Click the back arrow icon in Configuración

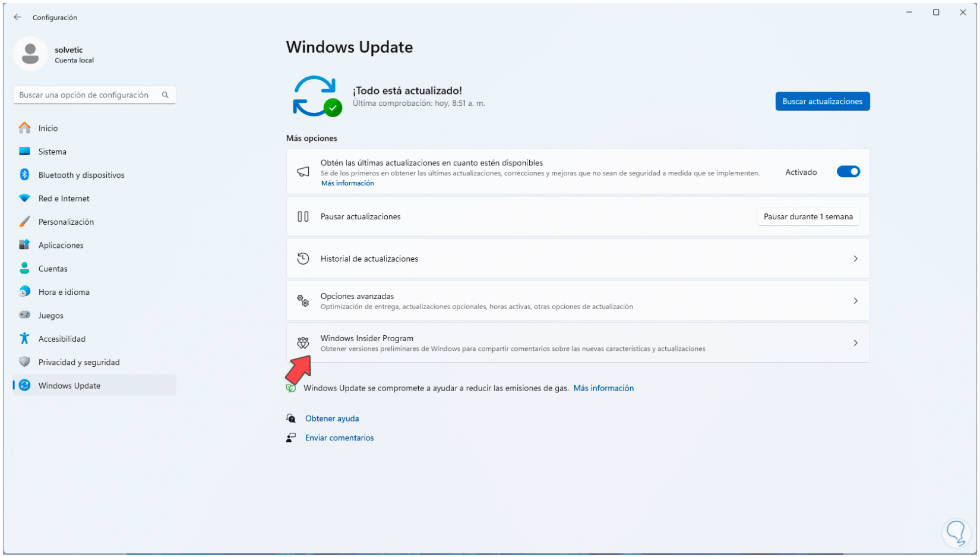pos(17,17)
